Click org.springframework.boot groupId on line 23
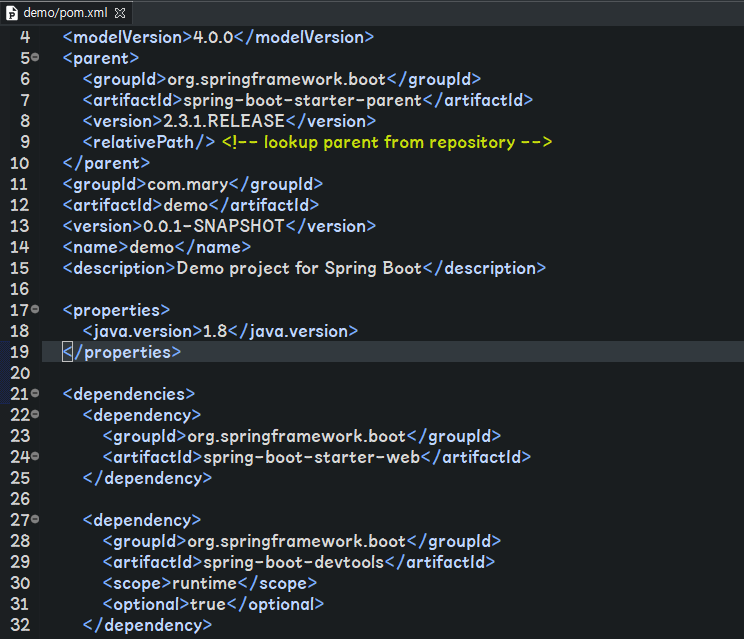 click(297, 436)
